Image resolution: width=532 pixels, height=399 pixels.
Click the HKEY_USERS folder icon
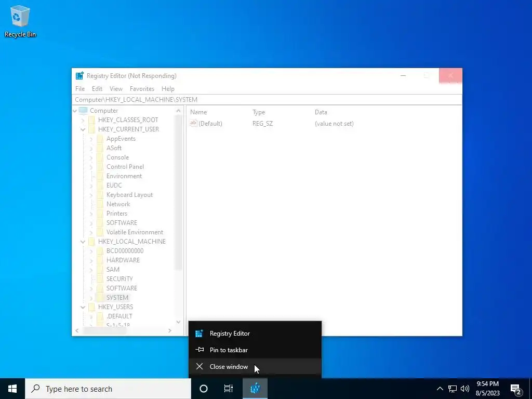(91, 307)
